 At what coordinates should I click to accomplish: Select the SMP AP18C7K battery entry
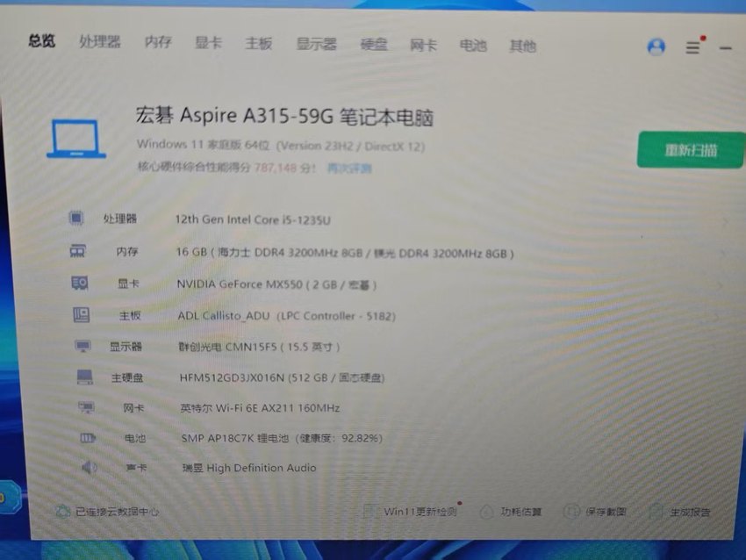282,438
